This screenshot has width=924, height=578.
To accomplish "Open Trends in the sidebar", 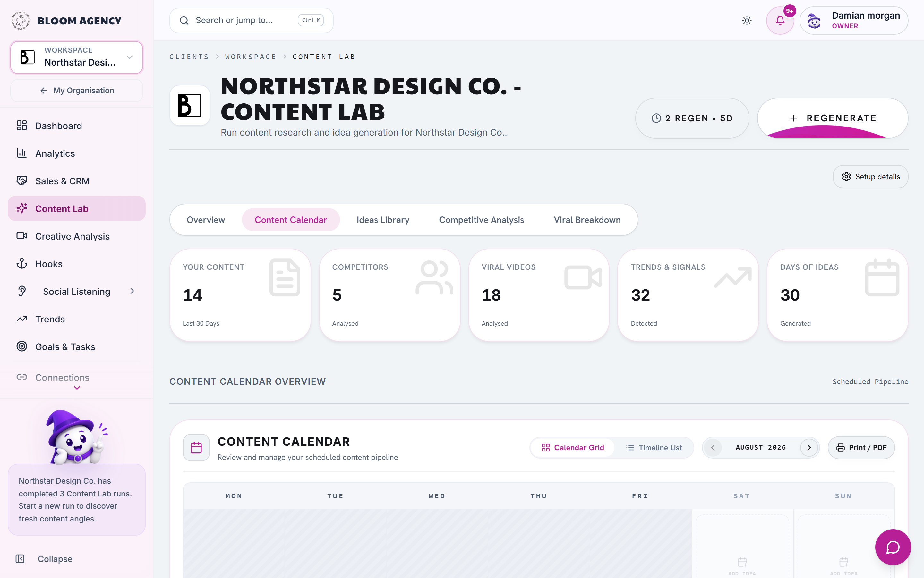I will pyautogui.click(x=76, y=319).
